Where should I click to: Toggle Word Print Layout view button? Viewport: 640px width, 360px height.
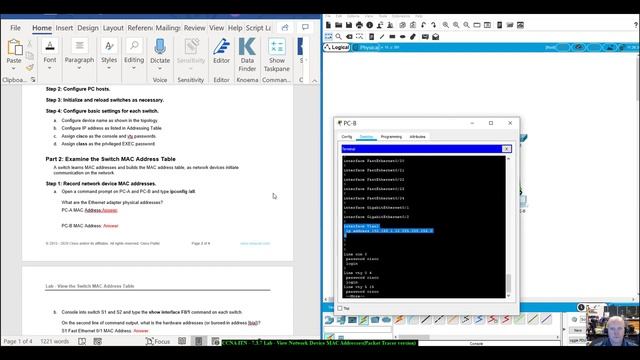[x=198, y=341]
